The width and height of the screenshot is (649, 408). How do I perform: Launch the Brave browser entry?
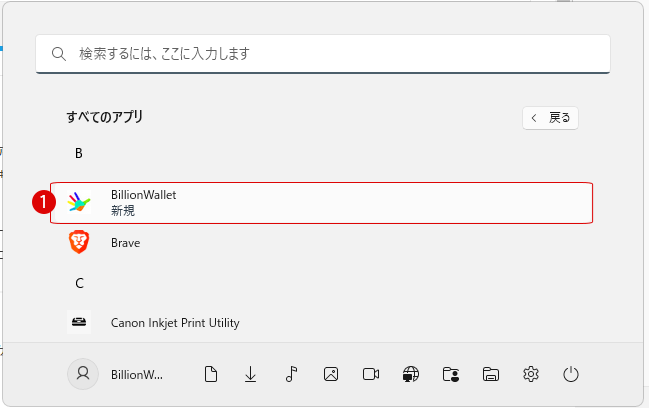pos(322,242)
